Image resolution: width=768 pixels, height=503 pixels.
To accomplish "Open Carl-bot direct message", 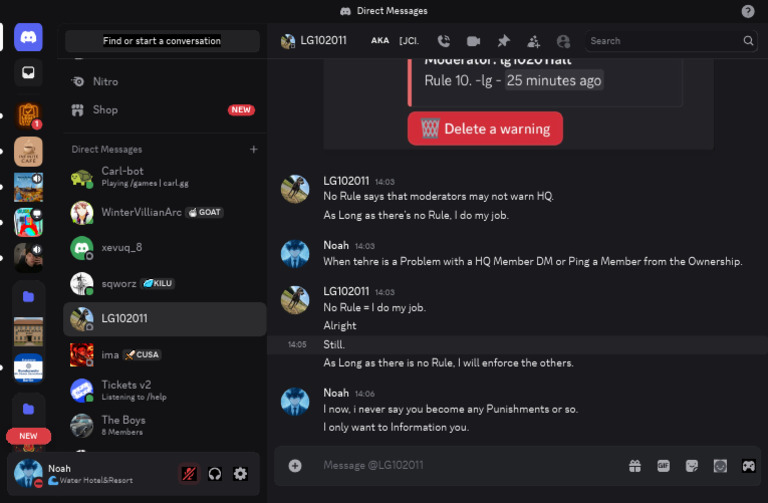I will [x=164, y=177].
